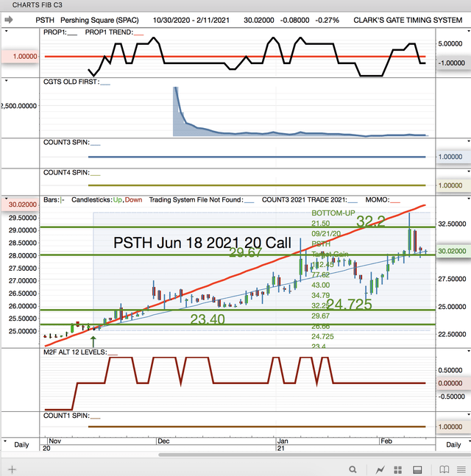471x476 pixels.
Task: Click the Nov 20 marker on time axis
Action: click(x=52, y=444)
